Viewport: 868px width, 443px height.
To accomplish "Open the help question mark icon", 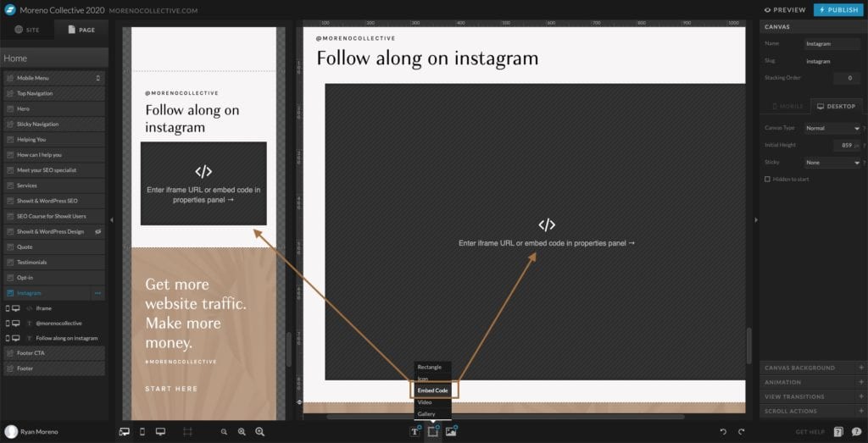I will point(837,431).
